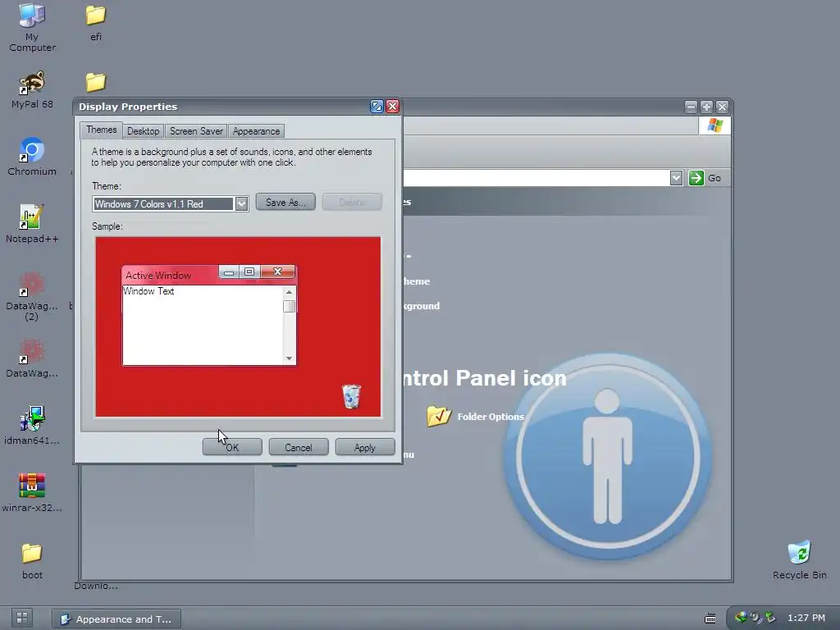
Task: Click the help button in Display Properties title bar
Action: click(x=377, y=107)
